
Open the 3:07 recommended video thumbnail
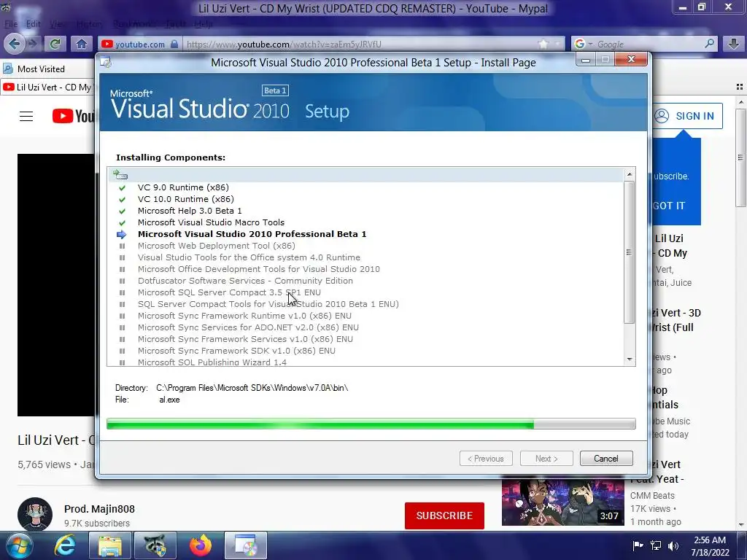(562, 503)
